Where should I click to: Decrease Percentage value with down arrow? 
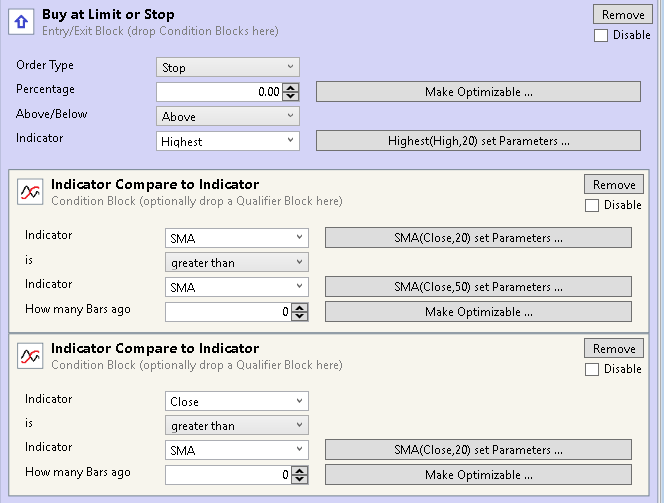pyautogui.click(x=290, y=96)
